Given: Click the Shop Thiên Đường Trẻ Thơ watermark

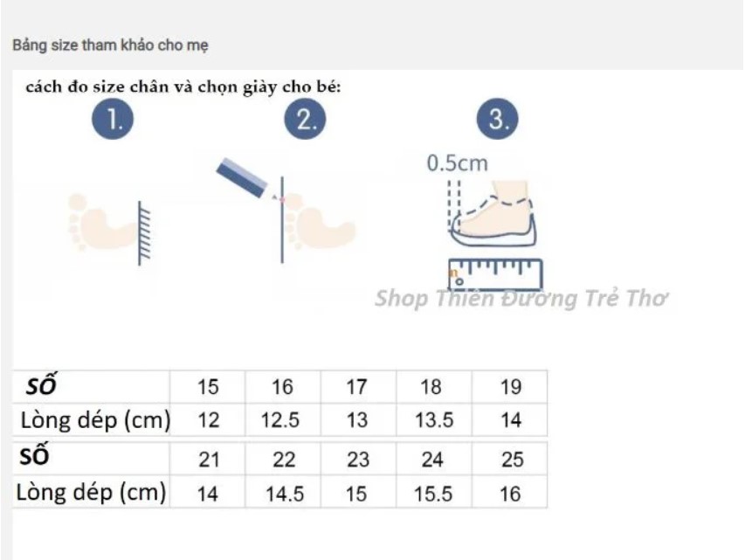Looking at the screenshot, I should pos(521,299).
